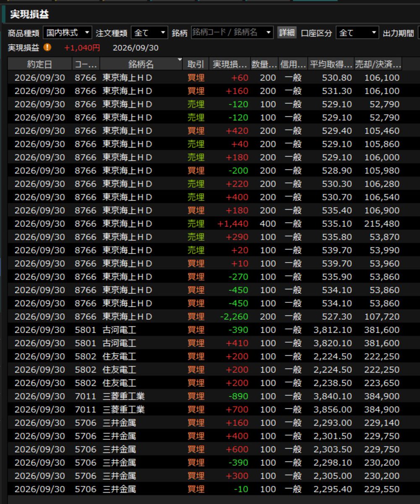This screenshot has height=504, width=420.
Task: Open the 口座区分 dropdown showing 全て
Action: click(357, 33)
